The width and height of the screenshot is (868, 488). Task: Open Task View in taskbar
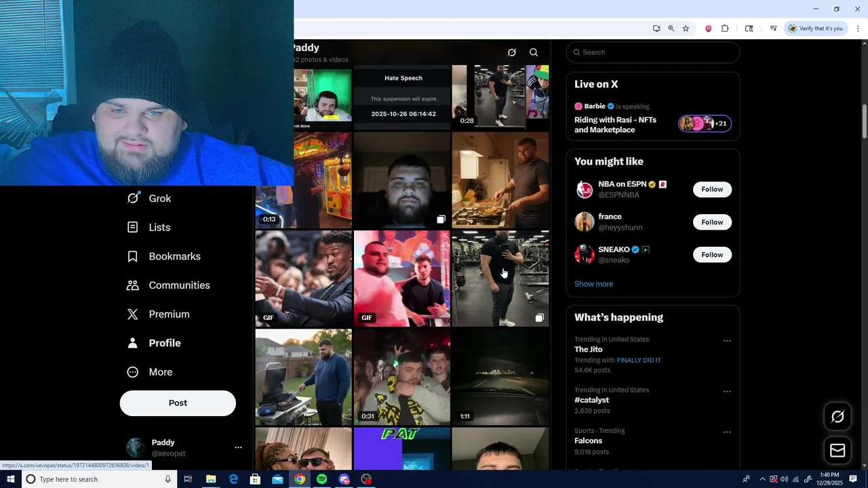point(188,479)
